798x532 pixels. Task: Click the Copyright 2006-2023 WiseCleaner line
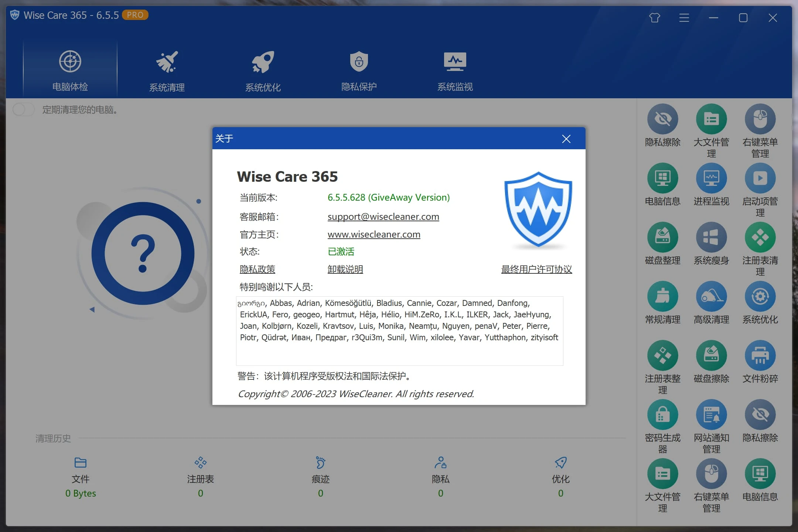356,394
